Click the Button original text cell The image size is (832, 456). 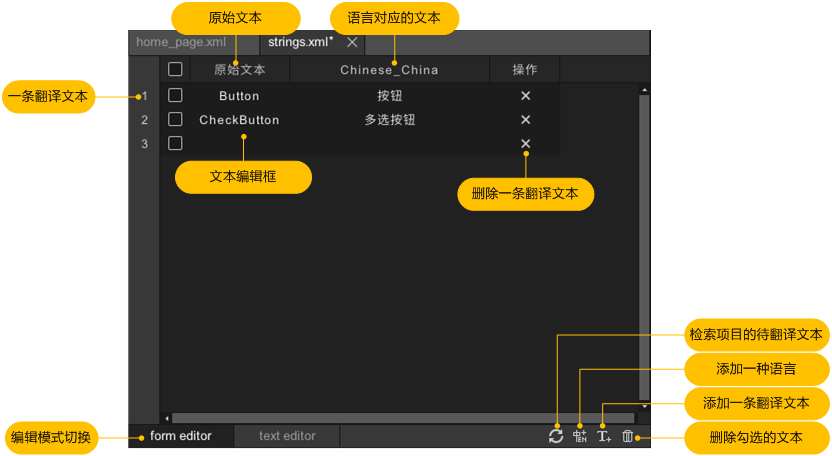tap(239, 96)
